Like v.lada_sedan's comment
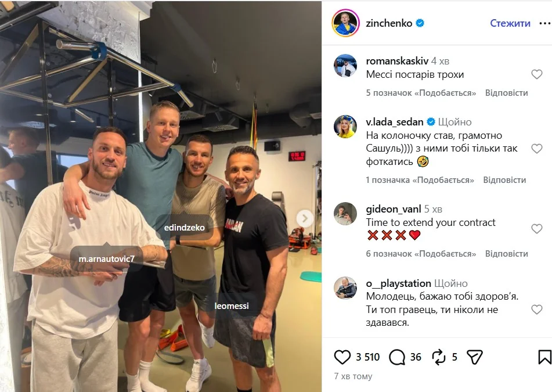This screenshot has height=392, width=552. pyautogui.click(x=536, y=149)
